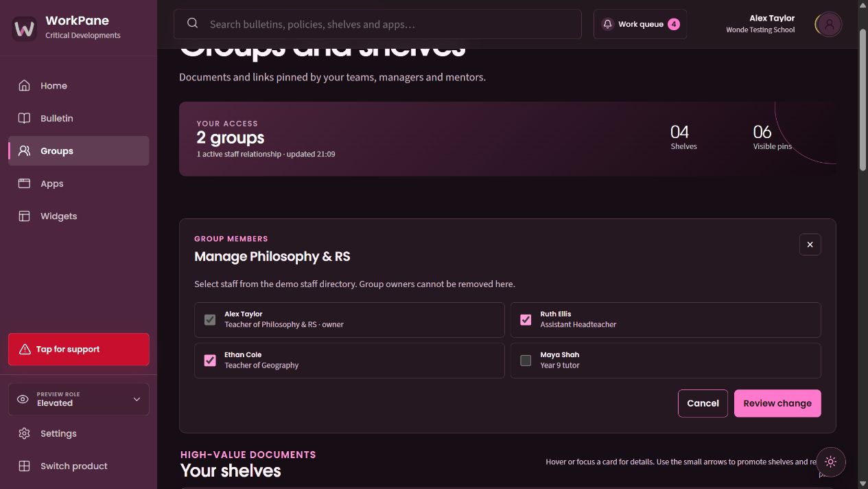
Task: Check Maya Shah checkbox
Action: tap(526, 360)
